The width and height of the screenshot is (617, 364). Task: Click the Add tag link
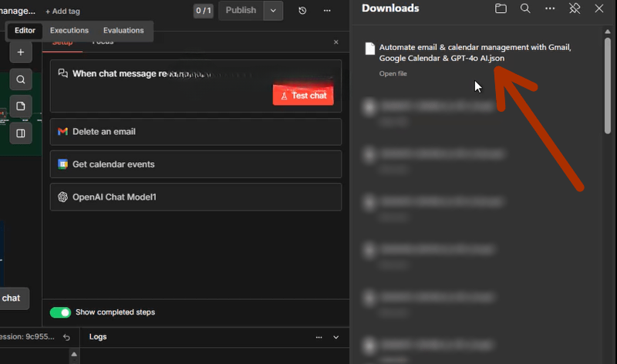point(62,12)
